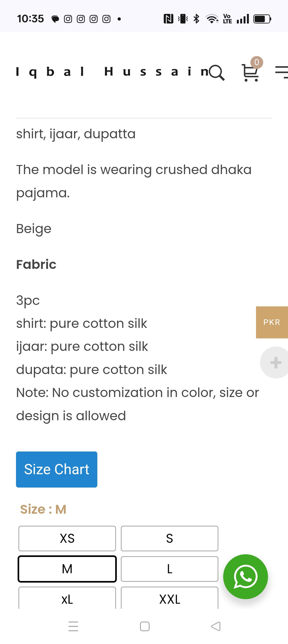Tap the Size : M label
Screen dimensions: 288x644
[43, 509]
